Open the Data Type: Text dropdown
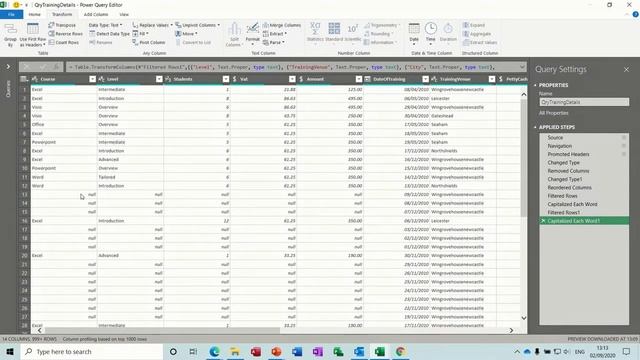640x360 pixels. (x=105, y=25)
